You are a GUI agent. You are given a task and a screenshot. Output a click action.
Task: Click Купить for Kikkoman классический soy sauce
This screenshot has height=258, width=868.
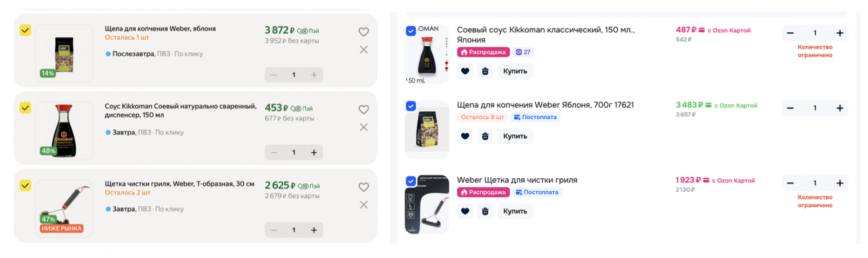[x=515, y=71]
